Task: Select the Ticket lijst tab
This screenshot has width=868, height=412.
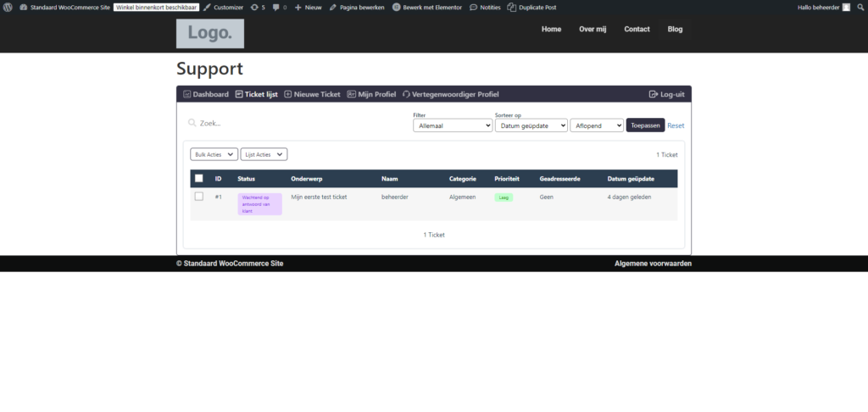Action: point(256,94)
